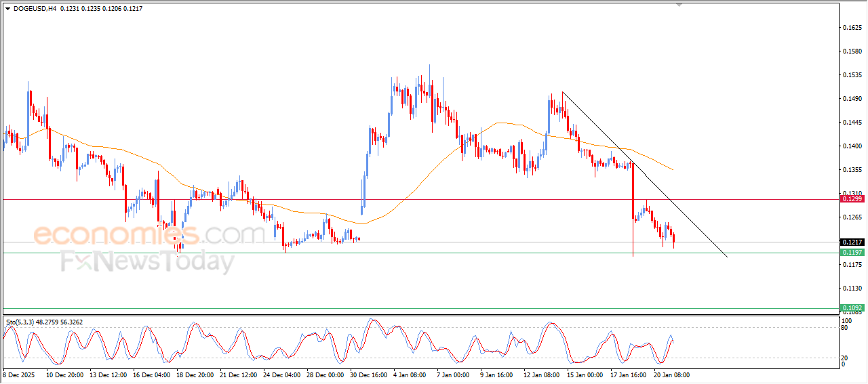The image size is (868, 384).
Task: Select the red 0.1299 price label
Action: (x=851, y=199)
